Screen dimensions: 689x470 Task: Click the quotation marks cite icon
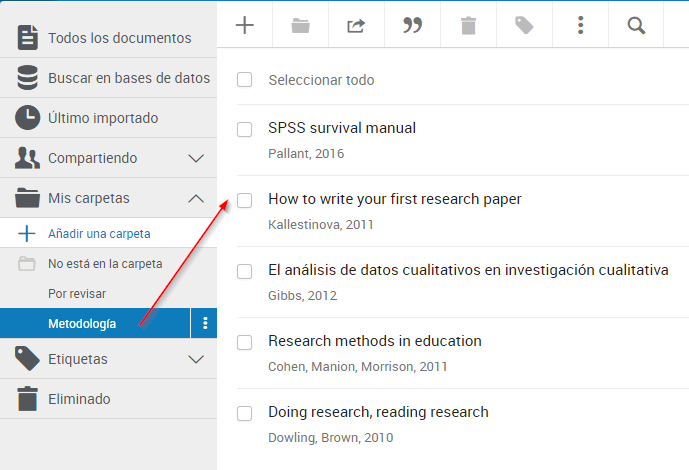pos(412,26)
